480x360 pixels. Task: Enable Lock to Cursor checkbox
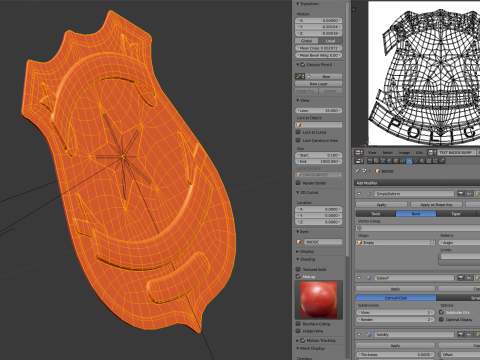click(x=298, y=132)
